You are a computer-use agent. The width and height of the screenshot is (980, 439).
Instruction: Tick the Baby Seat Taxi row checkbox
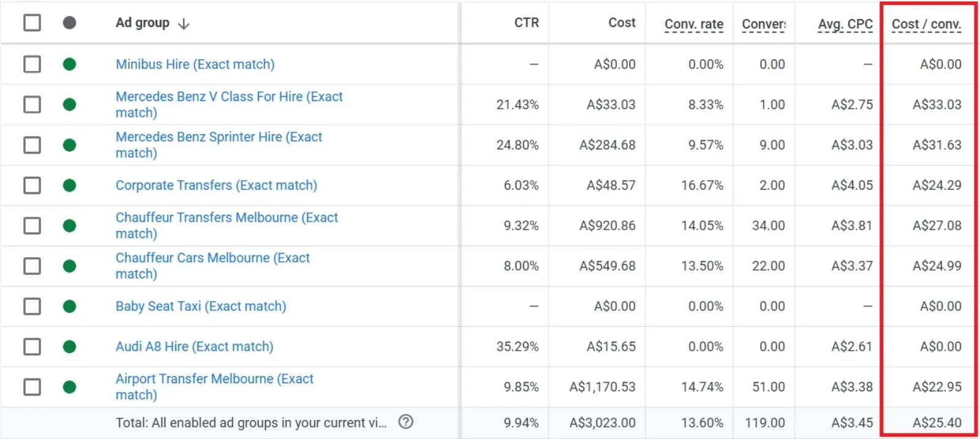click(32, 306)
